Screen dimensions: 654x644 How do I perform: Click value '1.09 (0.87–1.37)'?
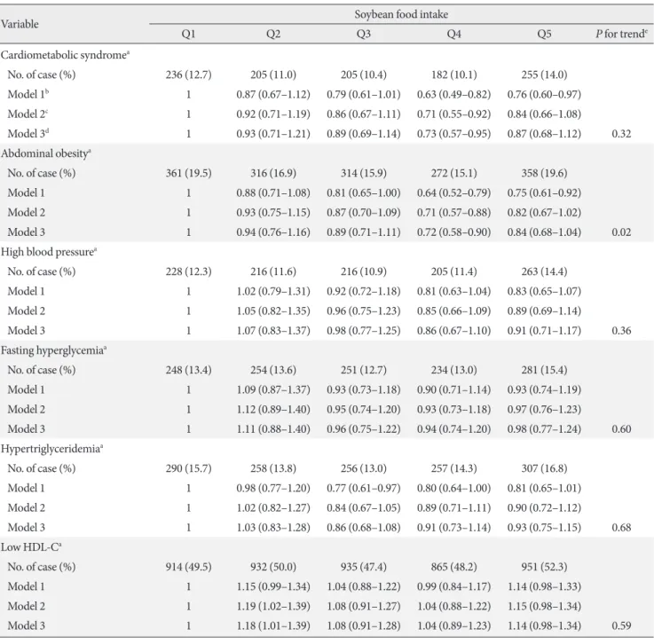pos(273,389)
